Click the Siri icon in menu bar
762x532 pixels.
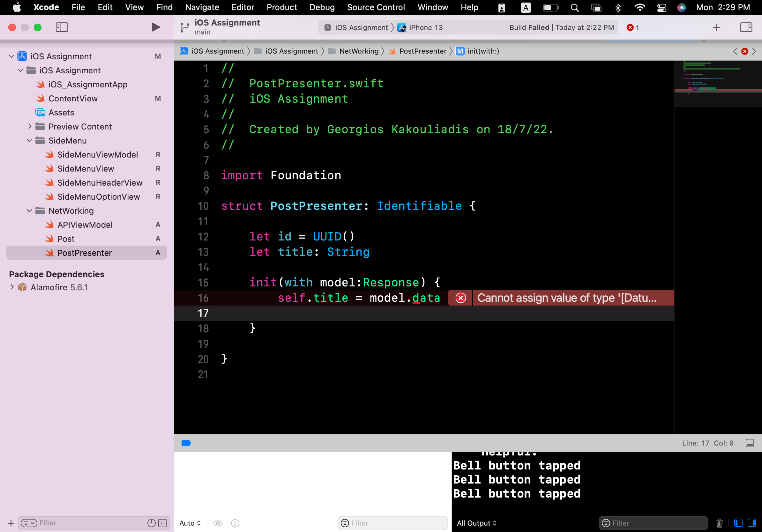[x=681, y=7]
